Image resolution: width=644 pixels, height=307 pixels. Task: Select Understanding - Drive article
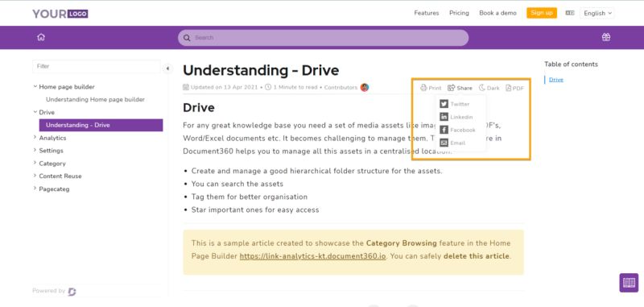[101, 125]
